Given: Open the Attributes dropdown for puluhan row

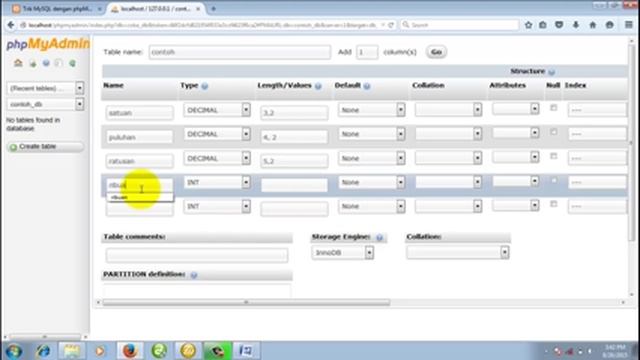Looking at the screenshot, I should (516, 133).
